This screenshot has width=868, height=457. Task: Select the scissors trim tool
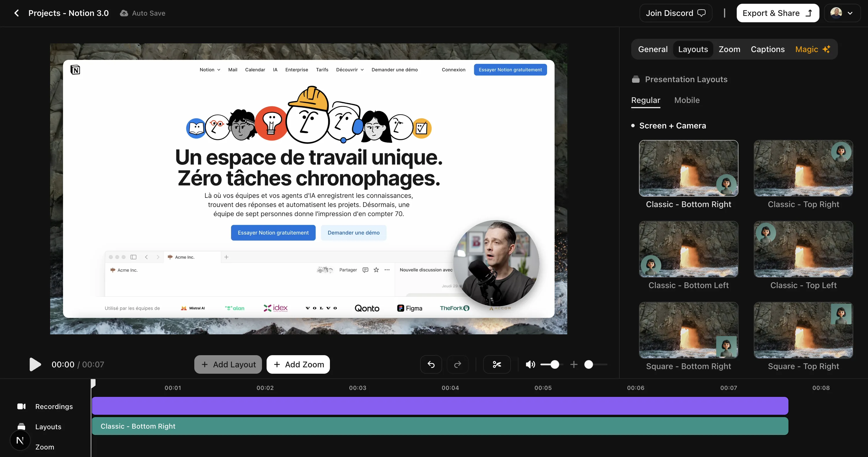[x=497, y=364]
